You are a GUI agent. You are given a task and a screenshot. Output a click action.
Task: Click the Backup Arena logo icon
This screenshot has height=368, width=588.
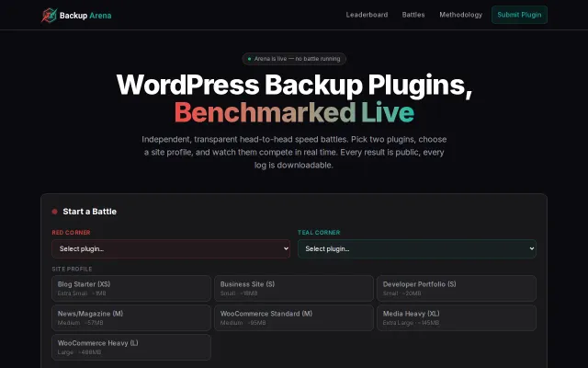click(49, 16)
